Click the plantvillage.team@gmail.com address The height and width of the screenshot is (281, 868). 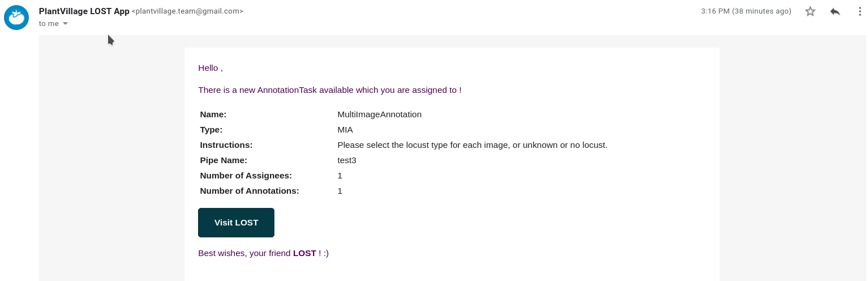[187, 11]
